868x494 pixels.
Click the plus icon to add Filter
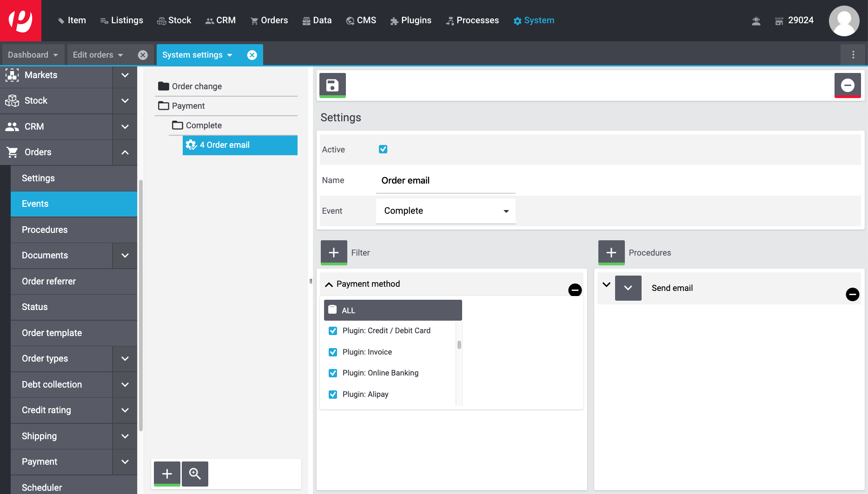(334, 252)
